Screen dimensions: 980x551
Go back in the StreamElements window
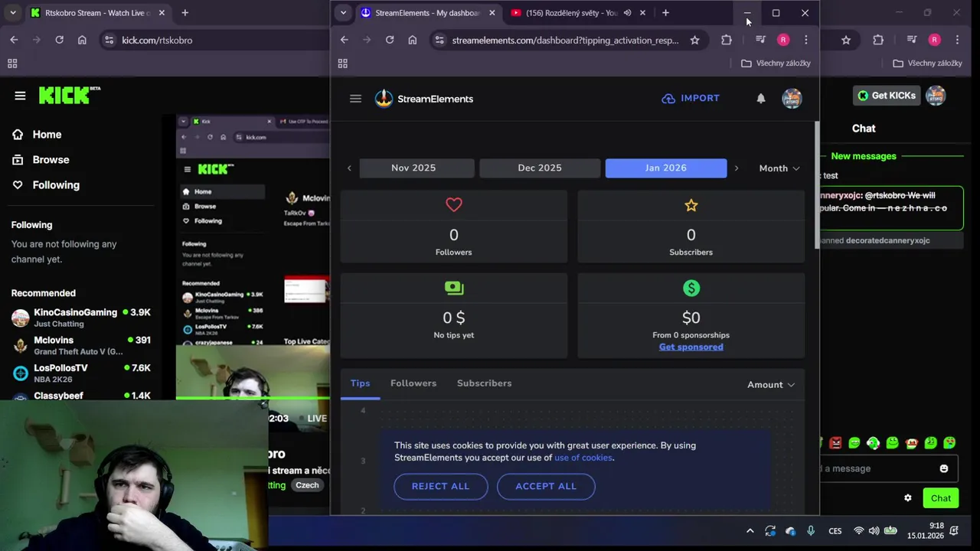click(345, 40)
